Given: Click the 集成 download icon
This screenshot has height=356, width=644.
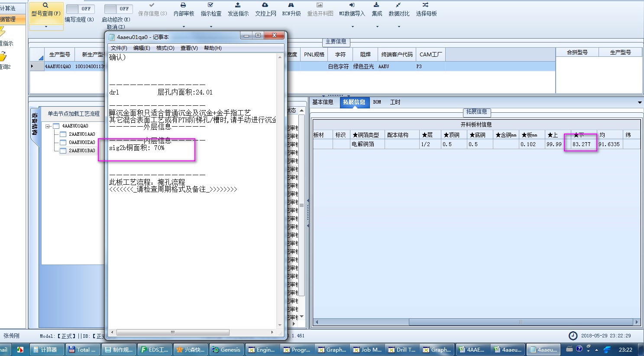Looking at the screenshot, I should click(376, 5).
